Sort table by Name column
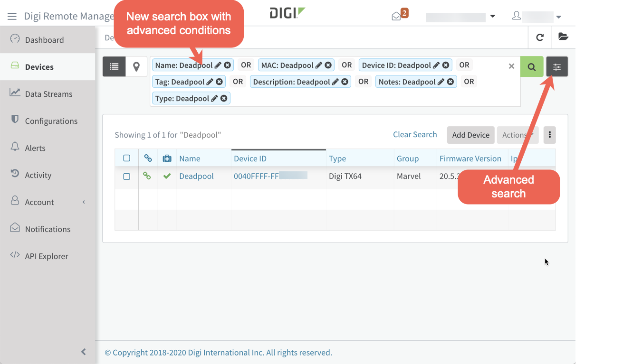This screenshot has width=623, height=364. (x=190, y=159)
